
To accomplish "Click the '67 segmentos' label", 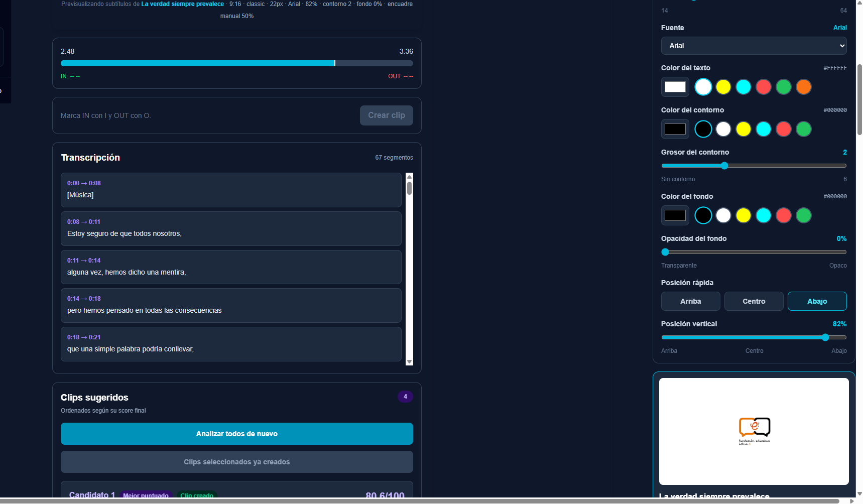I will [x=394, y=158].
